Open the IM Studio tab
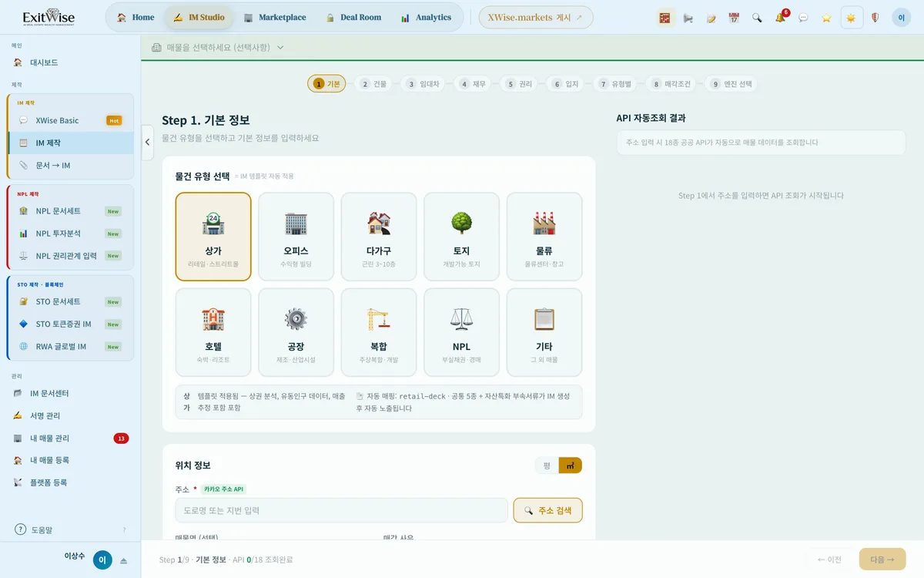This screenshot has height=578, width=924. [199, 17]
